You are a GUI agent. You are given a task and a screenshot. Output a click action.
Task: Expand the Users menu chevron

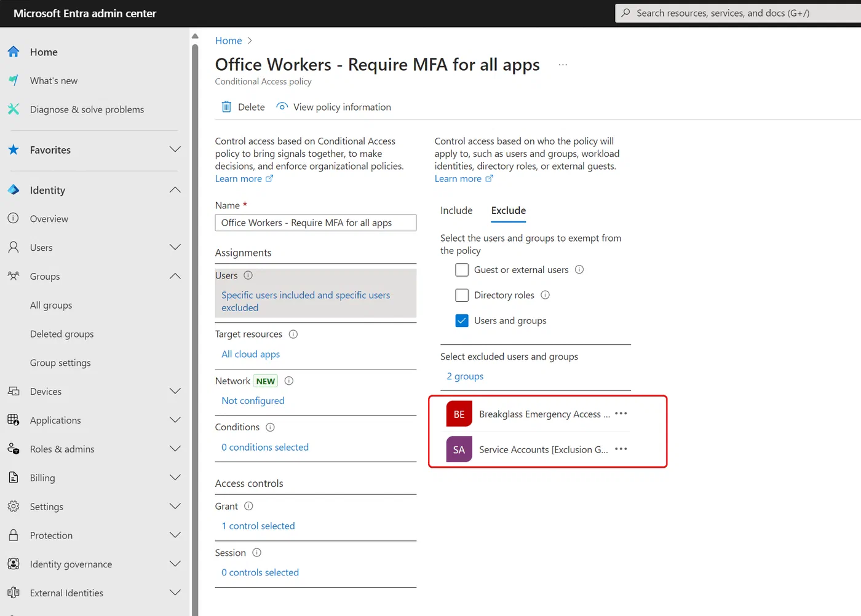click(x=175, y=247)
